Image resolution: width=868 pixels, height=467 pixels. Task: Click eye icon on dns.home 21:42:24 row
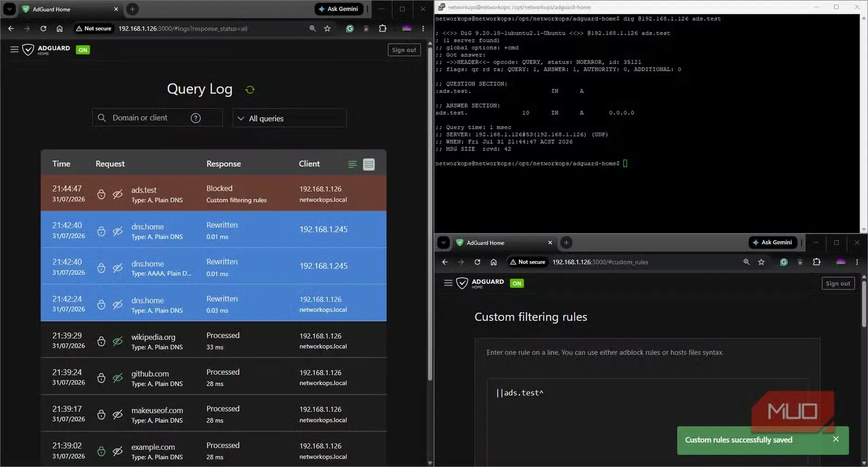coord(118,304)
